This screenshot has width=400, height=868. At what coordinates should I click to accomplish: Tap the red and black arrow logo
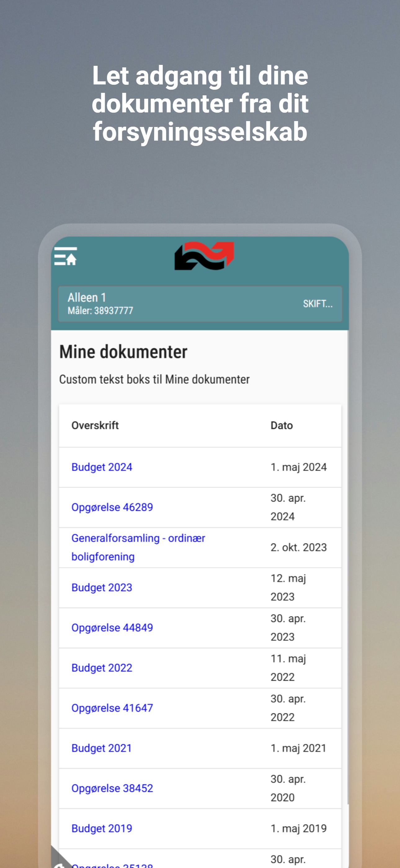click(204, 256)
